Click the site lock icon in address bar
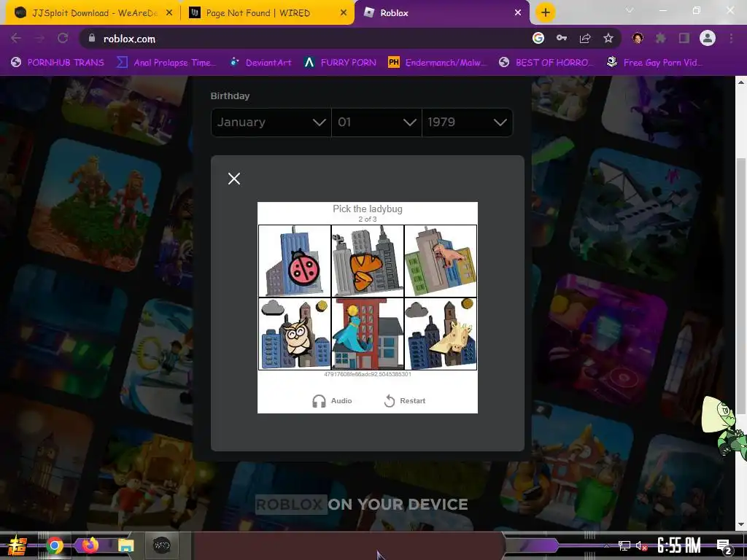This screenshot has width=747, height=560. [92, 39]
